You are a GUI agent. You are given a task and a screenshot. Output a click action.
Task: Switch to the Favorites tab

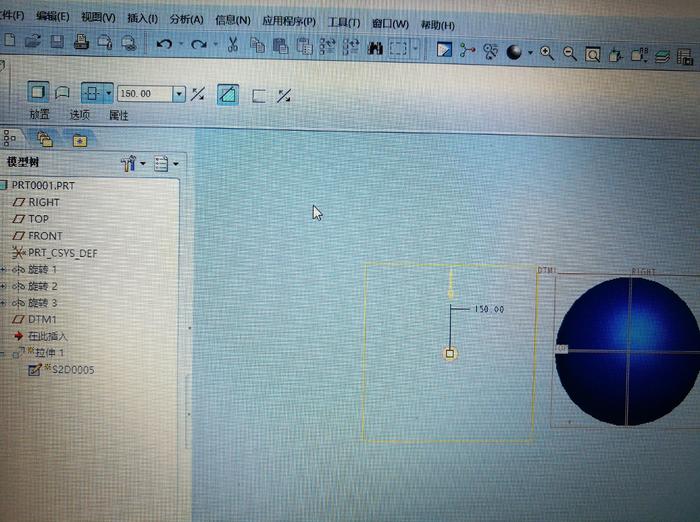click(x=80, y=141)
